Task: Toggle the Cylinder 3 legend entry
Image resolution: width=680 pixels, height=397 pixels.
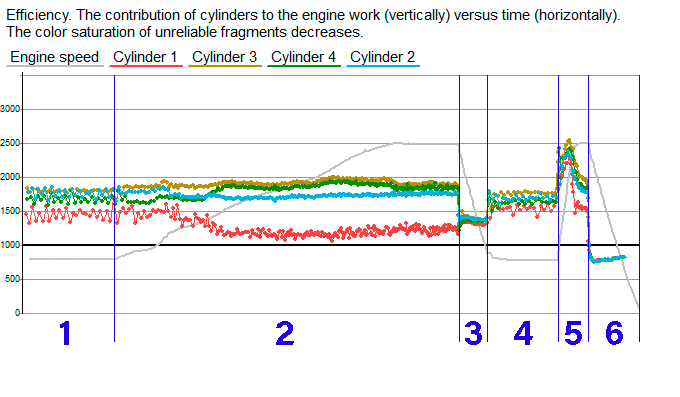Action: 225,57
